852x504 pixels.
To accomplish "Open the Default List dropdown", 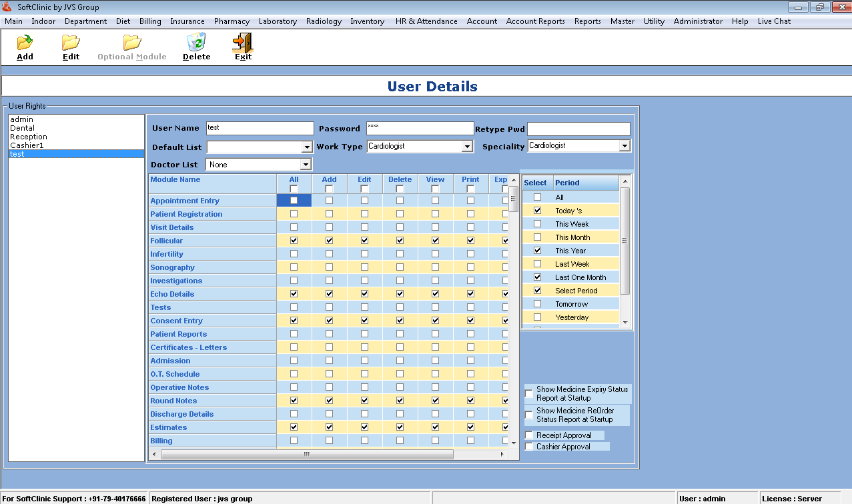I will (307, 147).
